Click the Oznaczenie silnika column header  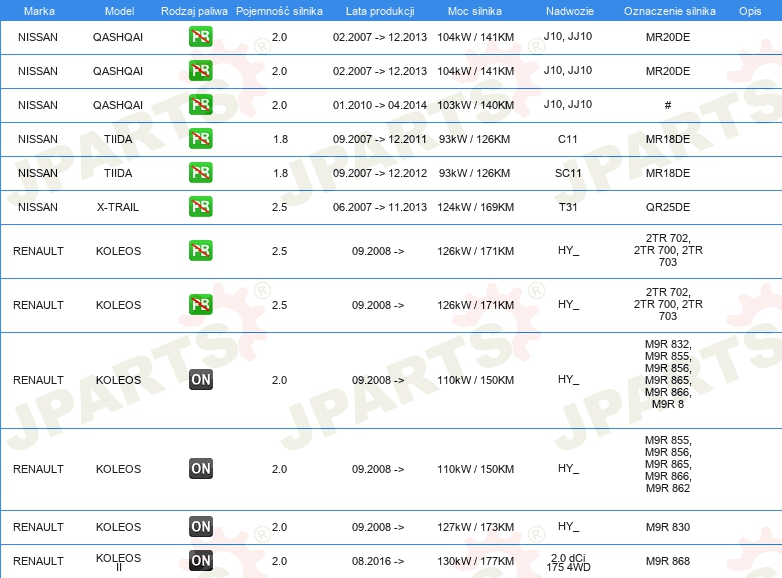click(x=670, y=11)
